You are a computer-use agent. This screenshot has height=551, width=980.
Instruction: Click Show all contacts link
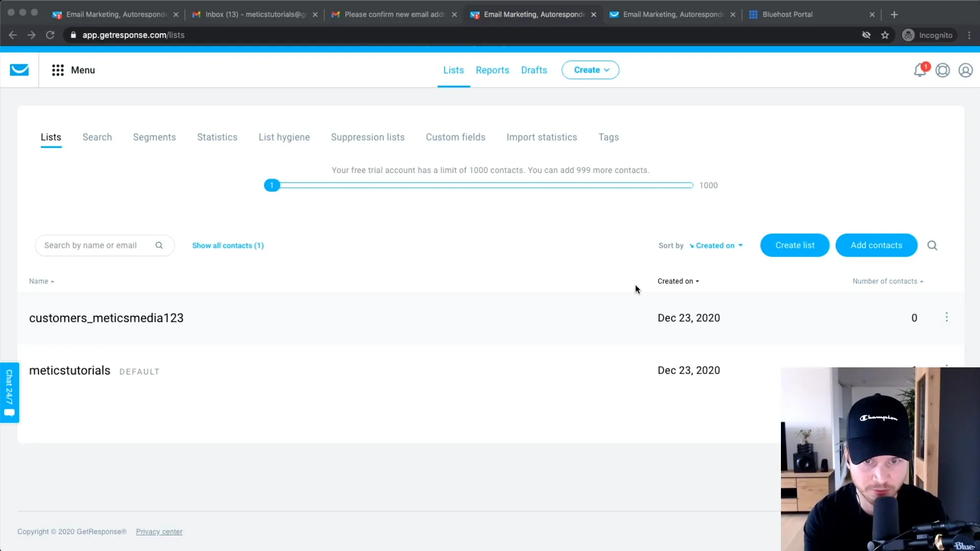click(228, 245)
